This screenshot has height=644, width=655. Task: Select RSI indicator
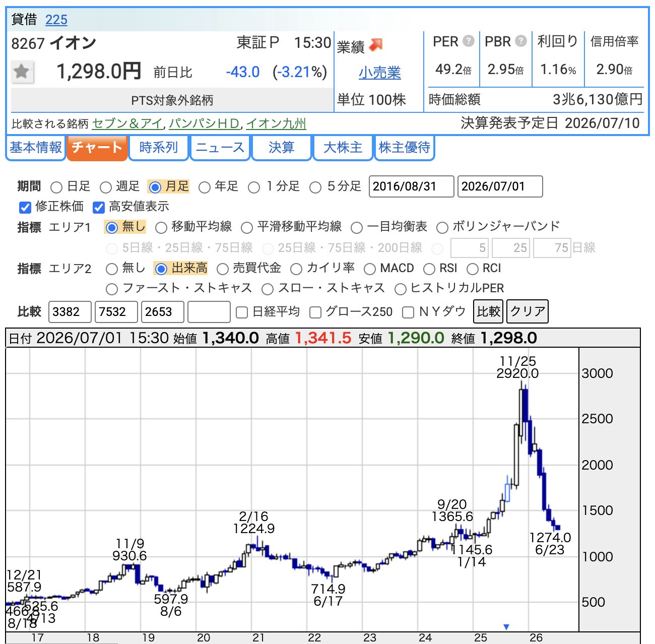coord(429,269)
